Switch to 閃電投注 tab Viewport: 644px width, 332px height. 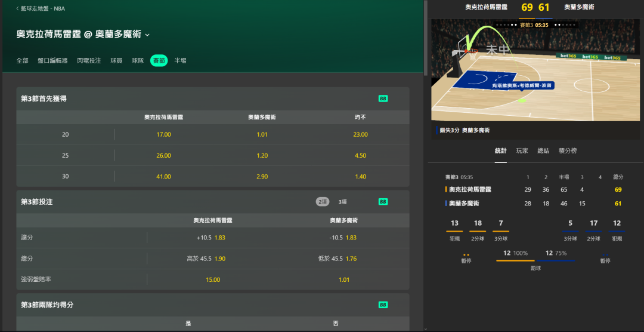(89, 60)
